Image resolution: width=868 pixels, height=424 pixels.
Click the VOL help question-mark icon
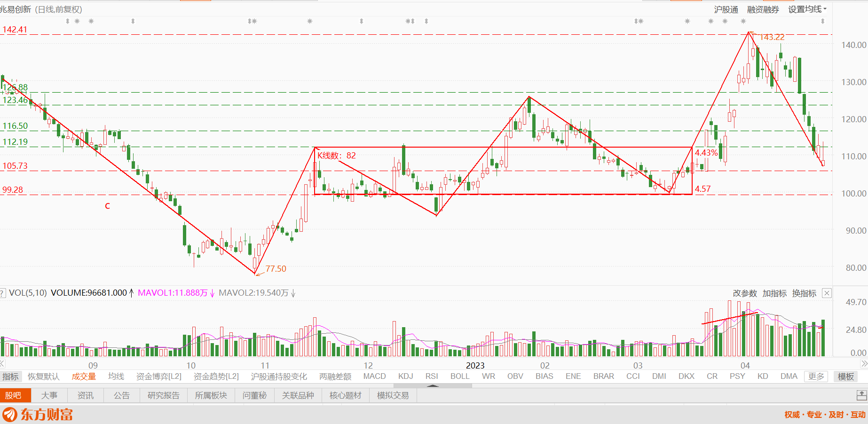pyautogui.click(x=2, y=293)
